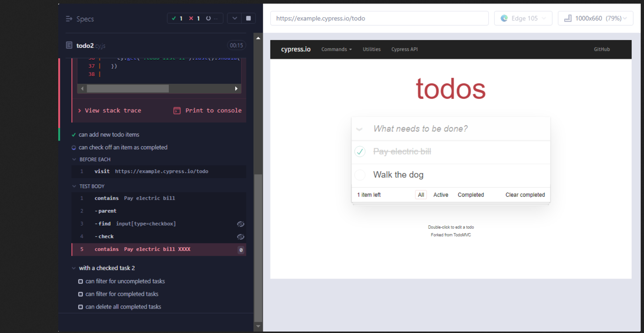Click the viewport size ruler icon
The image size is (644, 333).
point(568,18)
